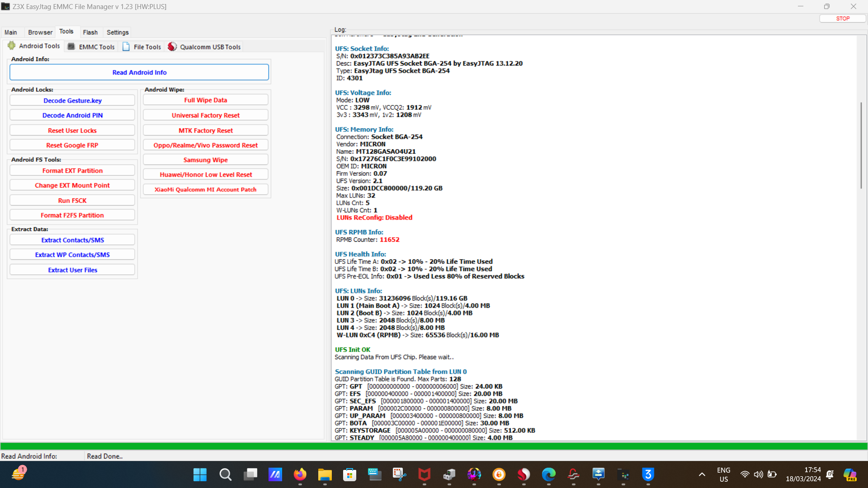
Task: Click Full Wipe Data button
Action: click(206, 100)
